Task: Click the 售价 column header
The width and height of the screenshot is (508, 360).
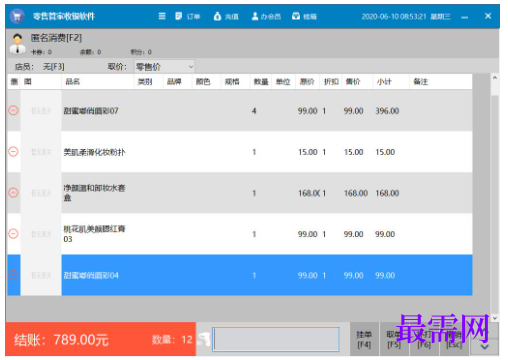Action: (353, 82)
